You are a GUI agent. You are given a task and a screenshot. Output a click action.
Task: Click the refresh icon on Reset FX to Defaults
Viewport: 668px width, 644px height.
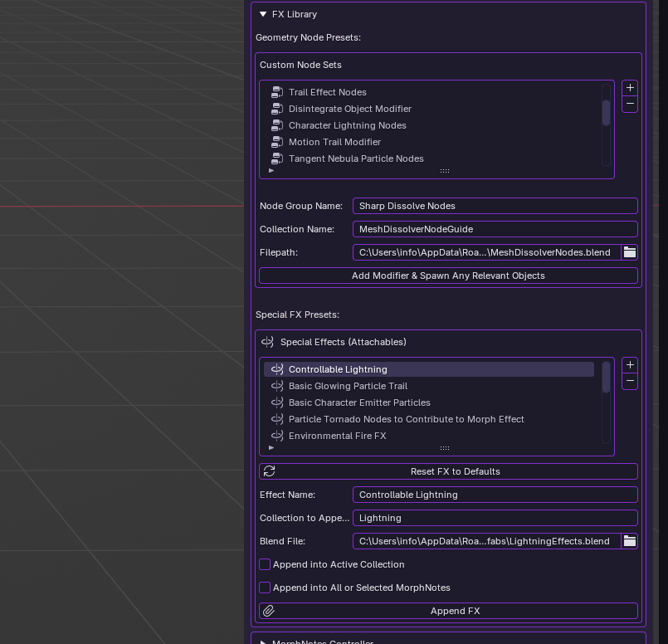(269, 471)
